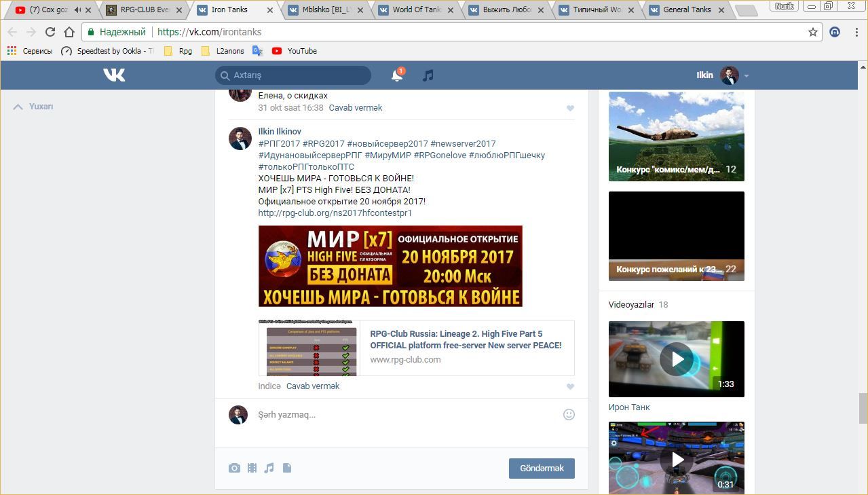The width and height of the screenshot is (868, 495).
Task: Like Елена's comment with the heart icon
Action: [x=570, y=108]
